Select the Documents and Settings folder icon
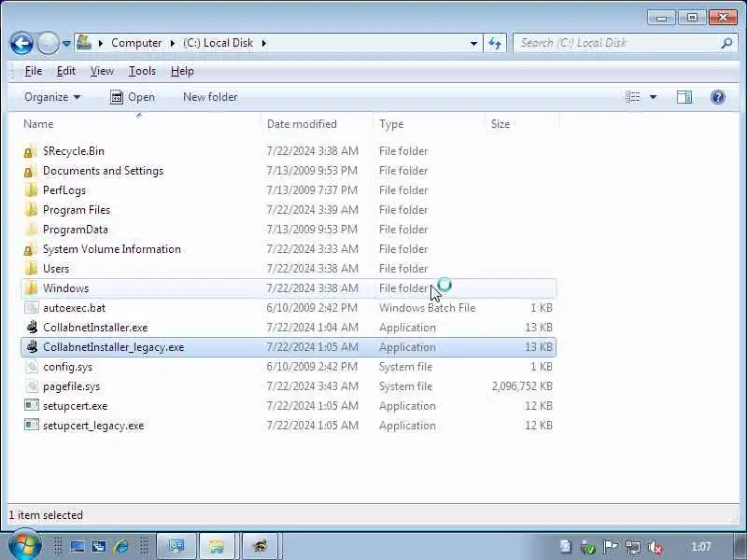 point(31,171)
